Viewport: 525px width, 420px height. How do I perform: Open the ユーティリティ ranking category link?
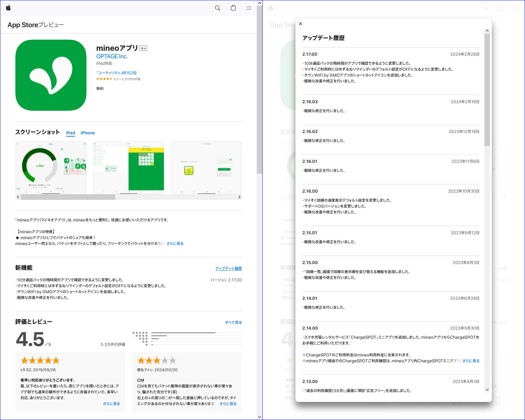tap(117, 73)
